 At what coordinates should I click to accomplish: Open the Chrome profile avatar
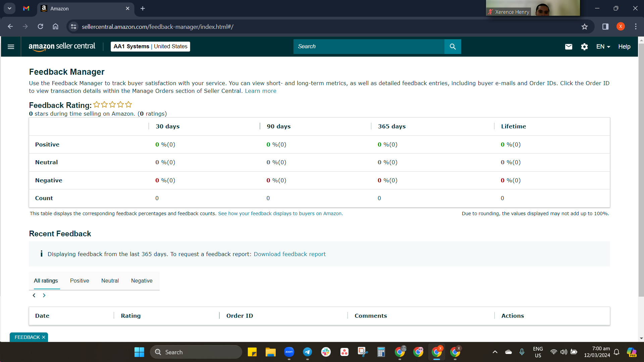click(x=621, y=26)
